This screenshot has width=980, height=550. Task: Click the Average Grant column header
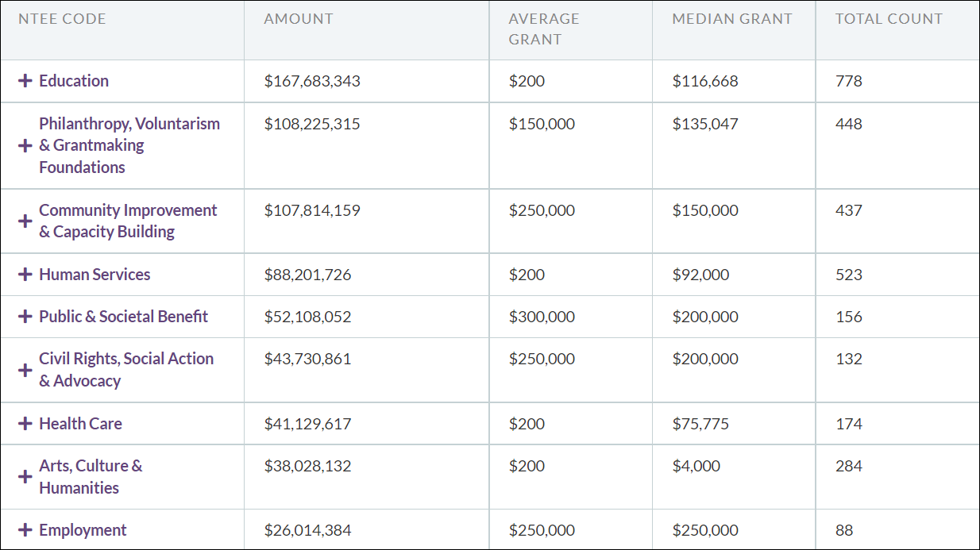pos(544,29)
